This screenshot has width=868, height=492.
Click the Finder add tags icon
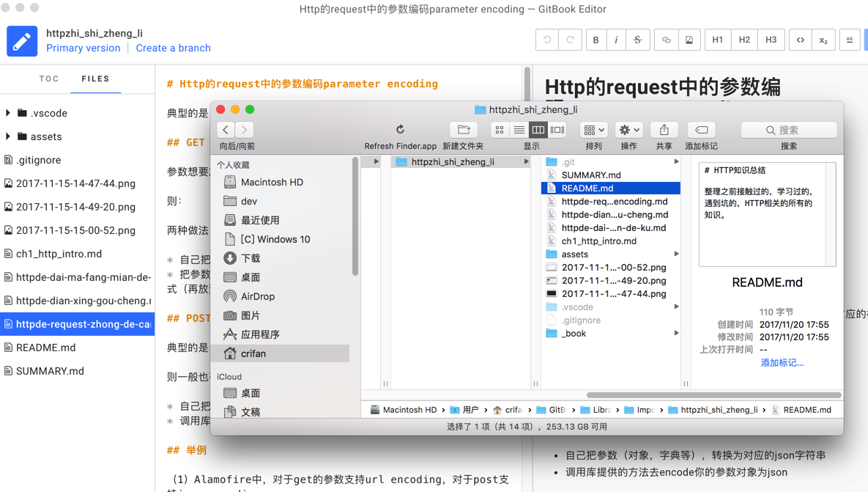click(702, 130)
